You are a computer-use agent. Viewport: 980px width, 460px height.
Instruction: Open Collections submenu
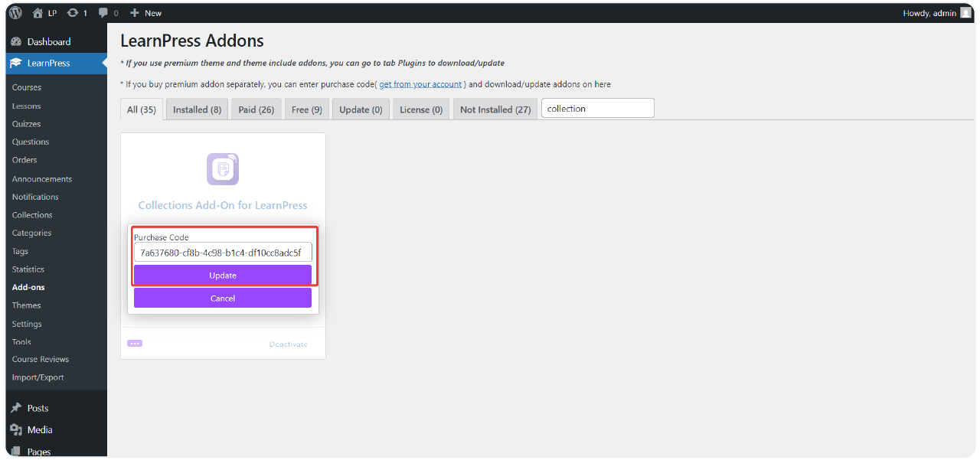coord(32,215)
